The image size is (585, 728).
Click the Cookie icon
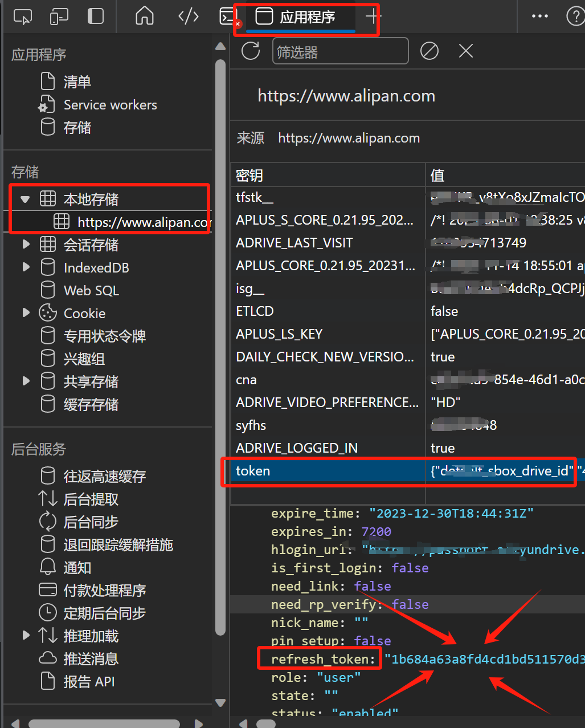[48, 313]
